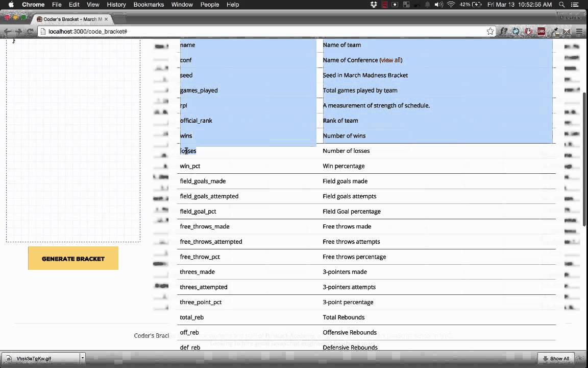Go forward with browser forward arrow

coord(18,32)
